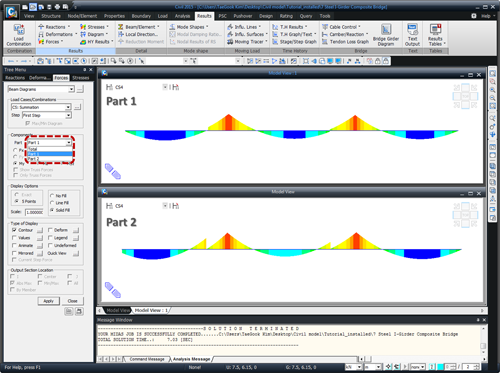This screenshot has width=500, height=373.
Task: Click the button beside Contour checkbox
Action: tap(40, 230)
